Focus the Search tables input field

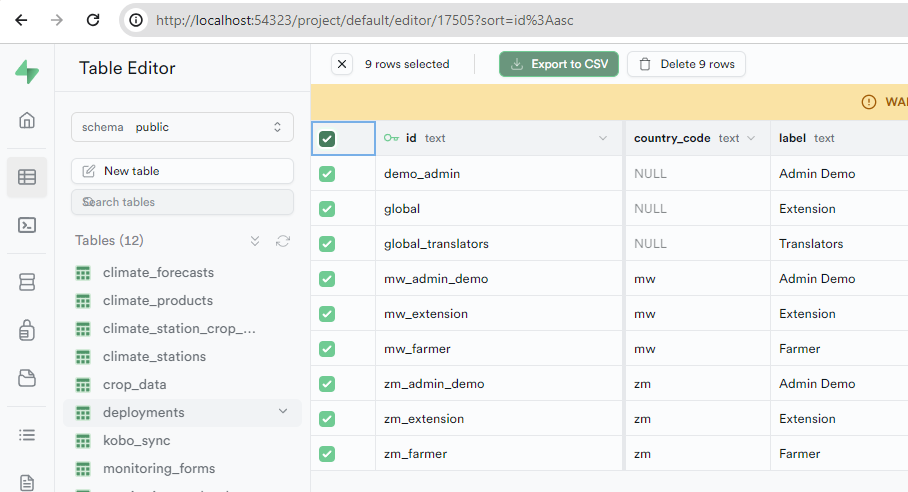click(x=182, y=202)
